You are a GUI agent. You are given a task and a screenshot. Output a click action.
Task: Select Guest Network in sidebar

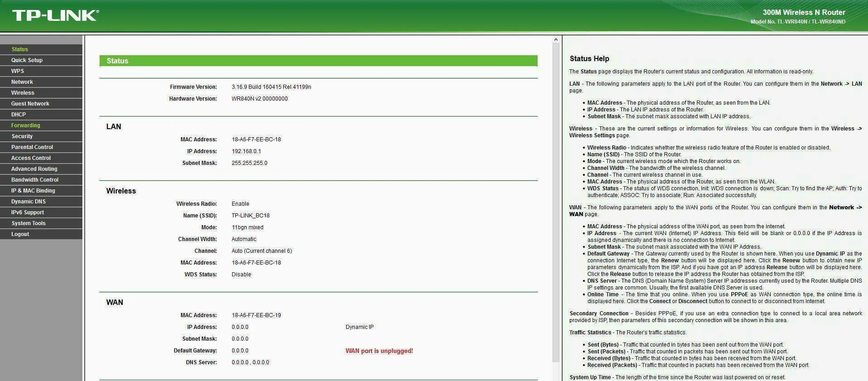pos(41,104)
